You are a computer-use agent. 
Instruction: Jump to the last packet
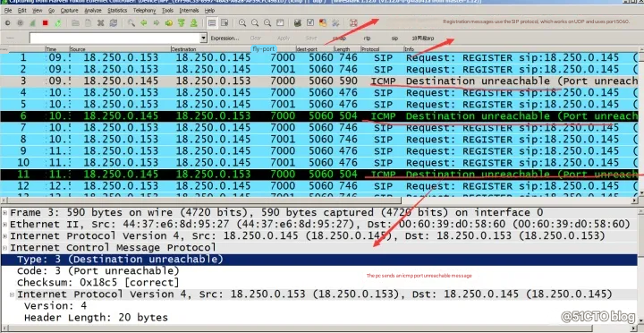pyautogui.click(x=194, y=23)
